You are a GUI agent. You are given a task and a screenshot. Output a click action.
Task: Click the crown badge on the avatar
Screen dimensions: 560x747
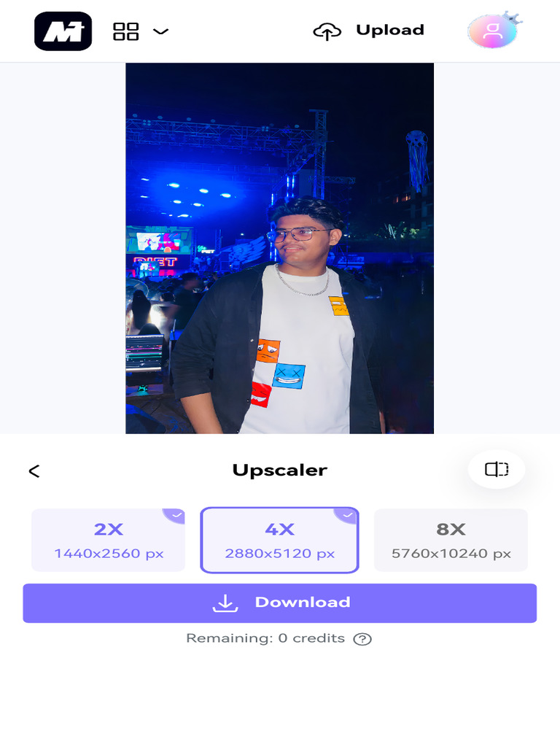click(x=513, y=18)
